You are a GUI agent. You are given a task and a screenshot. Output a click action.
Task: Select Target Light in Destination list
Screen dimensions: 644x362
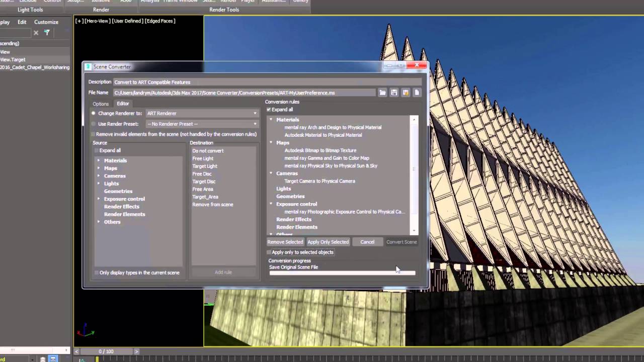click(205, 166)
